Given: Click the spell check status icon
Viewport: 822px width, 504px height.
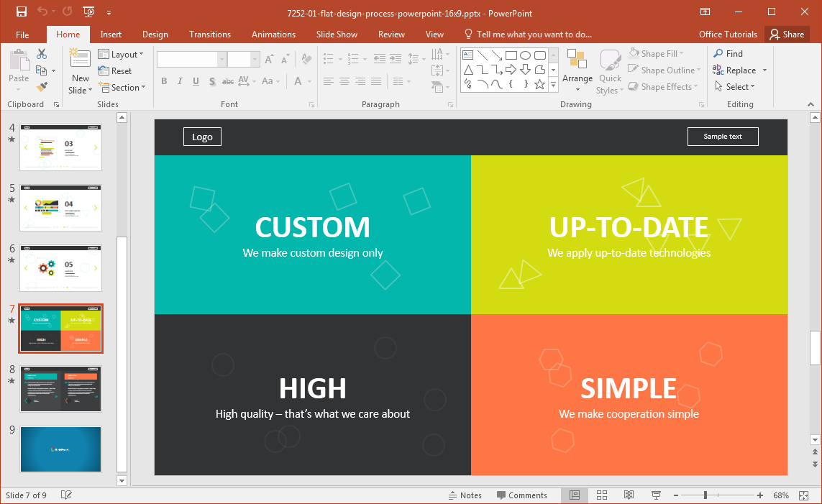Looking at the screenshot, I should point(66,495).
